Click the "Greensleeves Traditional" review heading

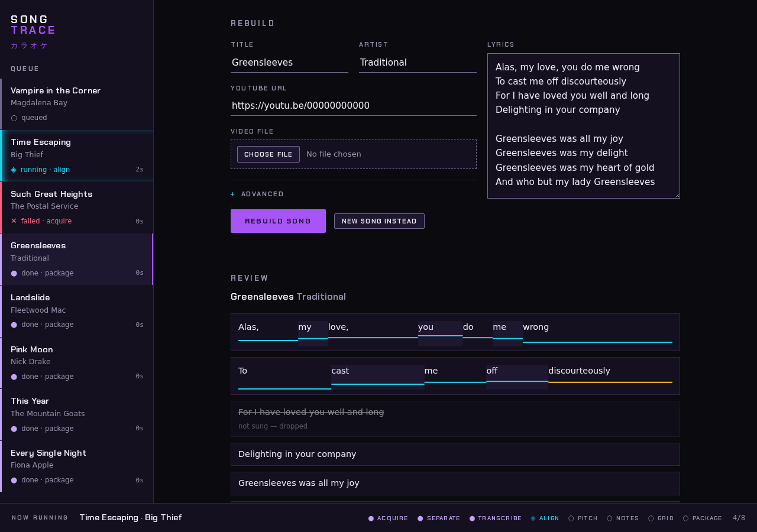pos(288,297)
